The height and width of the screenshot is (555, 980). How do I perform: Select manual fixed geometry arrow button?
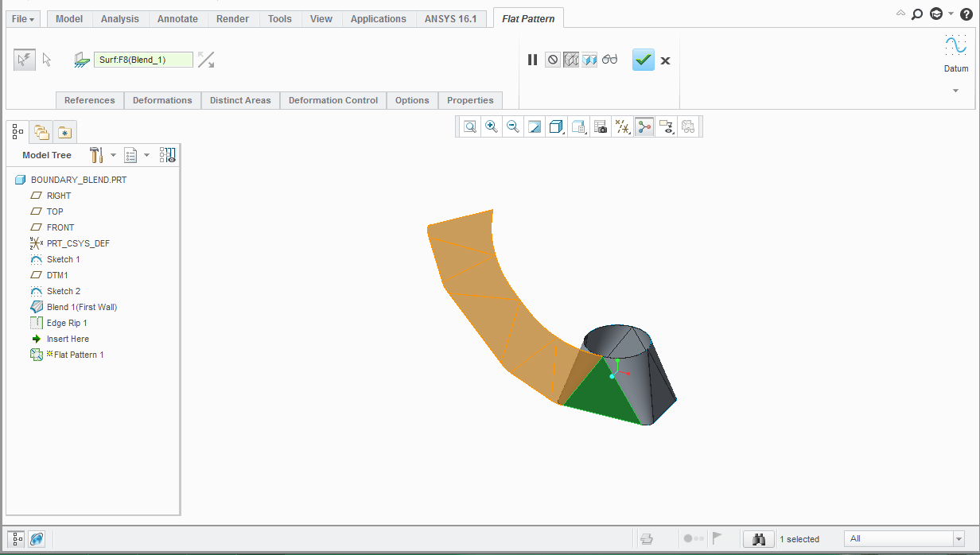click(x=47, y=60)
